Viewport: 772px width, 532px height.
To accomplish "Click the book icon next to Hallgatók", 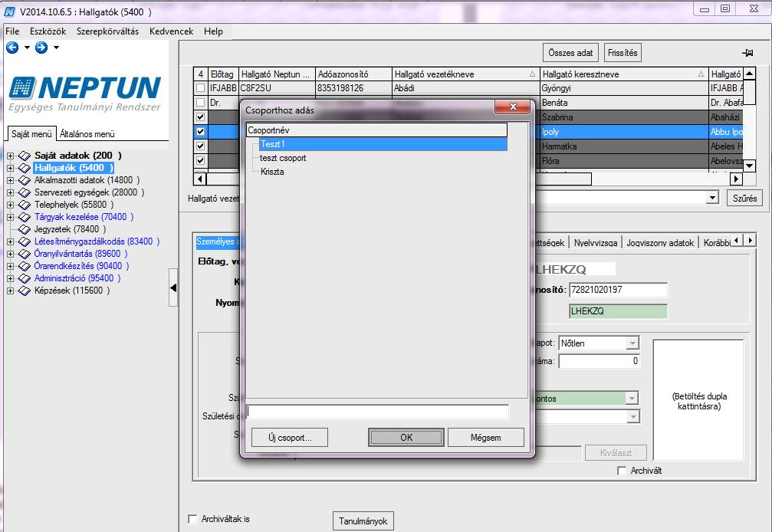I will [24, 168].
